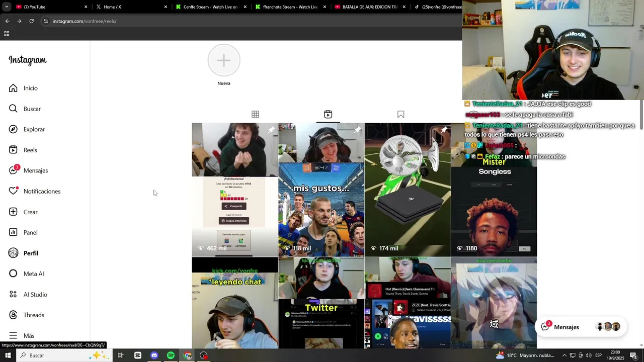Open the Twitter reel

pyautogui.click(x=321, y=303)
